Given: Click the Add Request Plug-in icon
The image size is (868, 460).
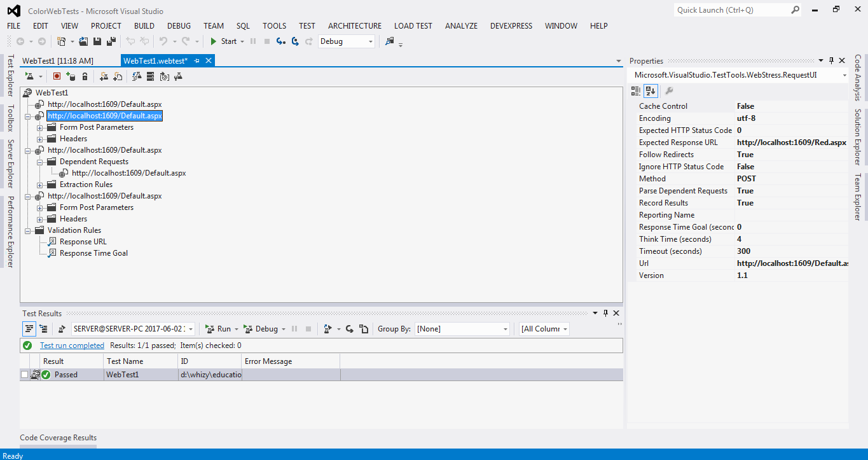Looking at the screenshot, I should click(118, 76).
